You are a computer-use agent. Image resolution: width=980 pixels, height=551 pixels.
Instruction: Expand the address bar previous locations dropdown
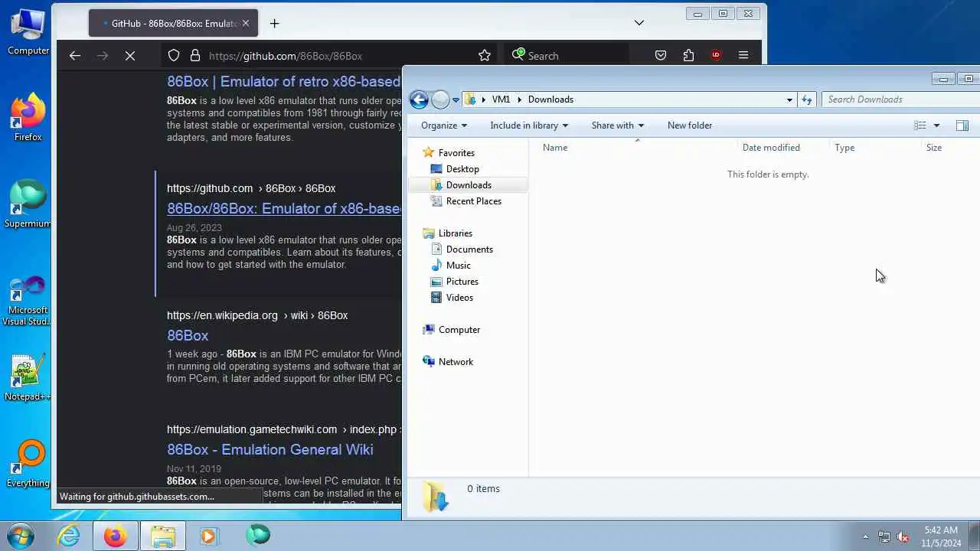click(789, 99)
